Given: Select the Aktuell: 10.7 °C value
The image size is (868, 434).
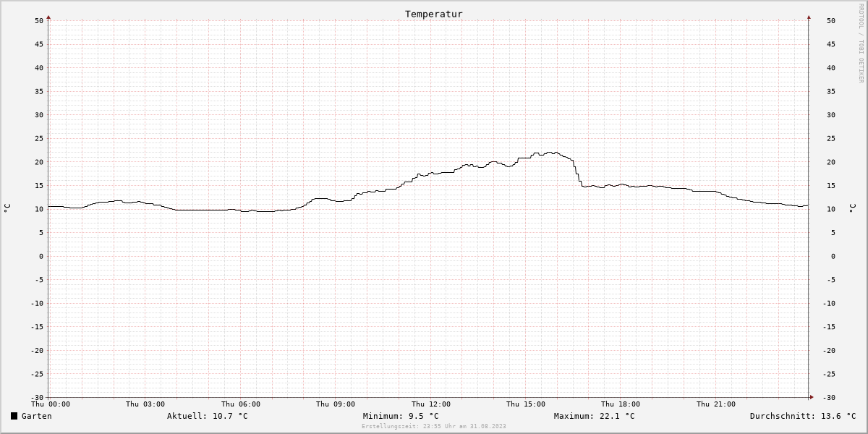Looking at the screenshot, I should [x=208, y=416].
